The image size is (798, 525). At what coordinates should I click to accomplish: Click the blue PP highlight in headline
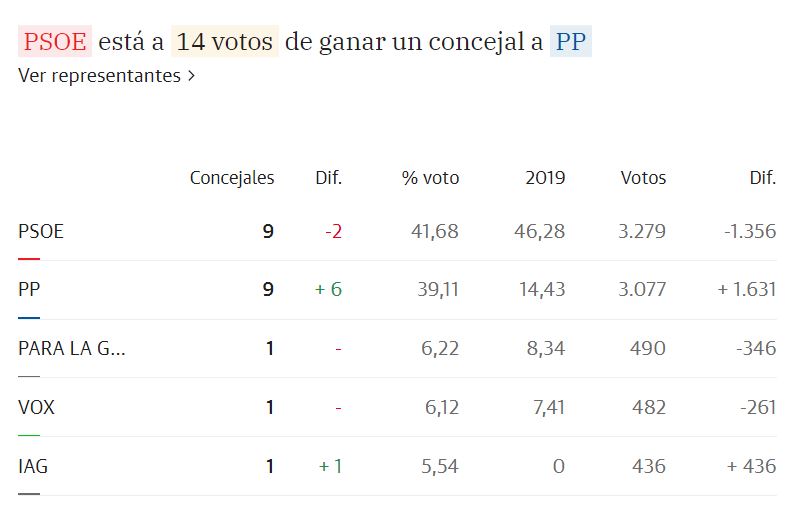(x=571, y=42)
